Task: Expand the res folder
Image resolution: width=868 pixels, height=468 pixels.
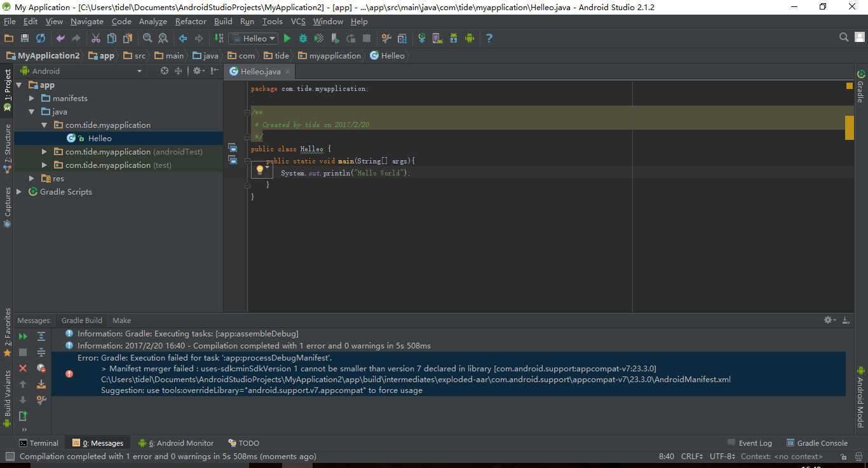Action: [32, 178]
